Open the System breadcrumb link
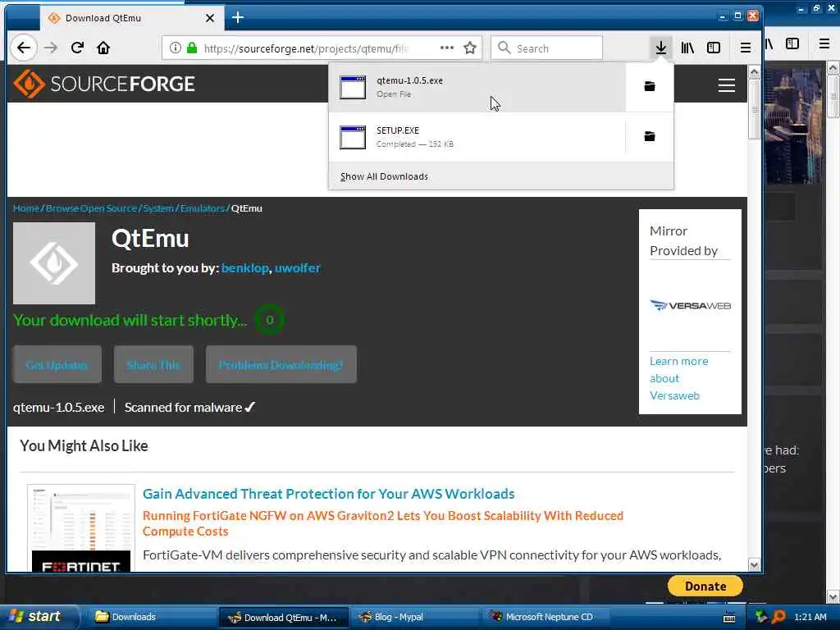Screen dimensions: 840x630 [158, 208]
